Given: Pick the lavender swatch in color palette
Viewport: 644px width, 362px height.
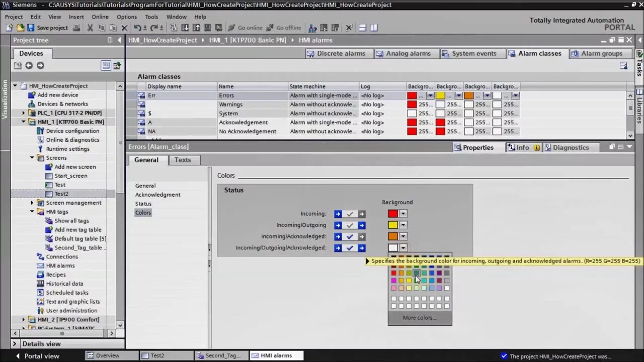Looking at the screenshot, I should pos(439,288).
